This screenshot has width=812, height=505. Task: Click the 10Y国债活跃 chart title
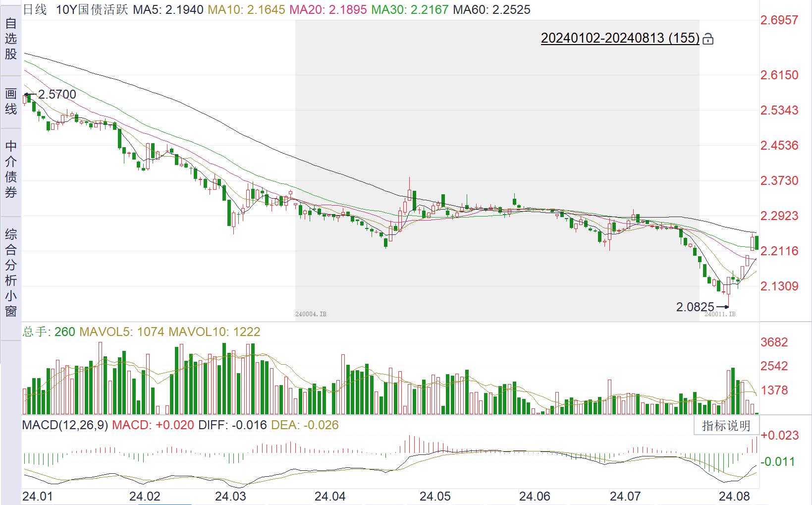pyautogui.click(x=92, y=9)
